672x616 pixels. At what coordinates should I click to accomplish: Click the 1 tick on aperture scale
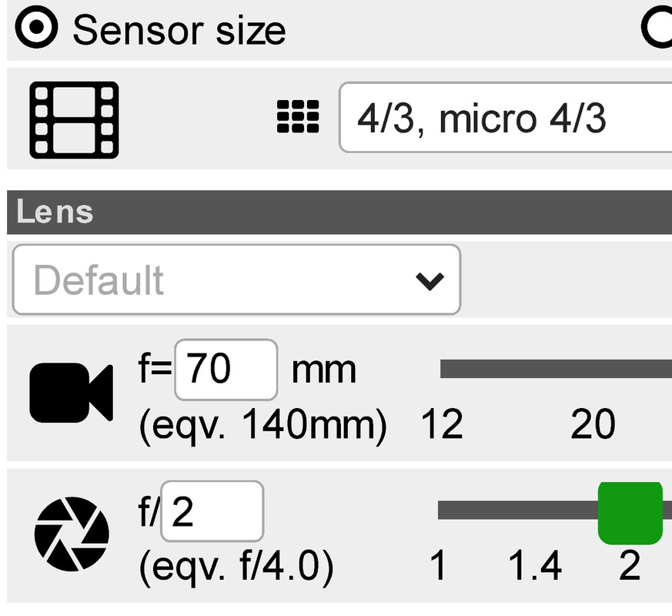tap(438, 565)
